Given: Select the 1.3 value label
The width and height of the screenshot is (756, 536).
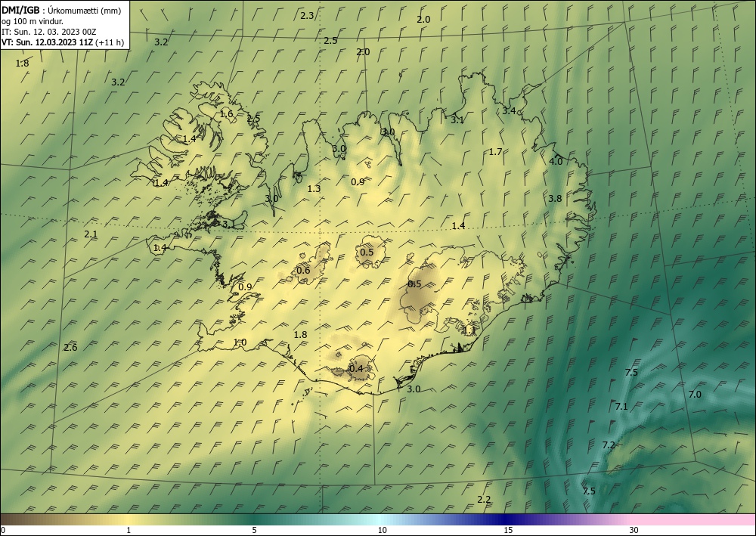Looking at the screenshot, I should (x=314, y=188).
